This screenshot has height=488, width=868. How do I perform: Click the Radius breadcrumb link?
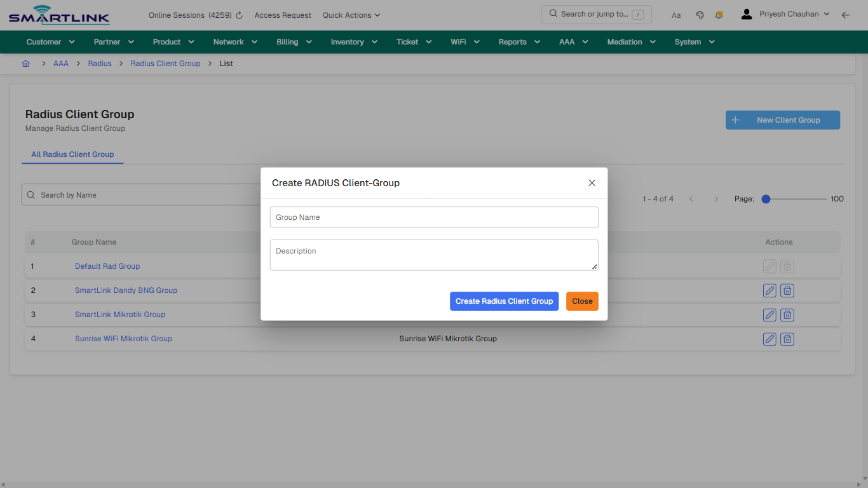pyautogui.click(x=99, y=64)
